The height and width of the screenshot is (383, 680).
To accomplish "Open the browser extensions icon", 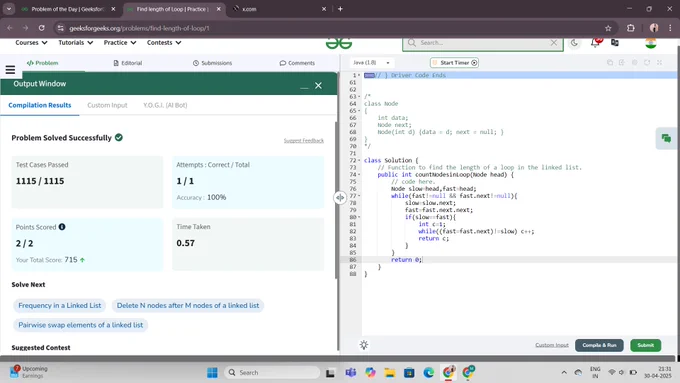I will (x=631, y=28).
